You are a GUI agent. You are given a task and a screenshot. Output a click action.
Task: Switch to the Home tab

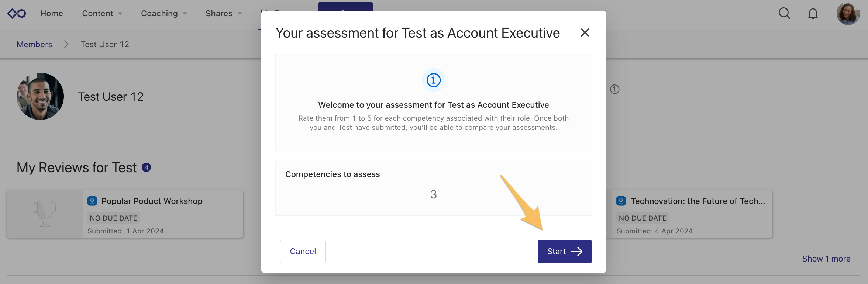click(x=51, y=13)
